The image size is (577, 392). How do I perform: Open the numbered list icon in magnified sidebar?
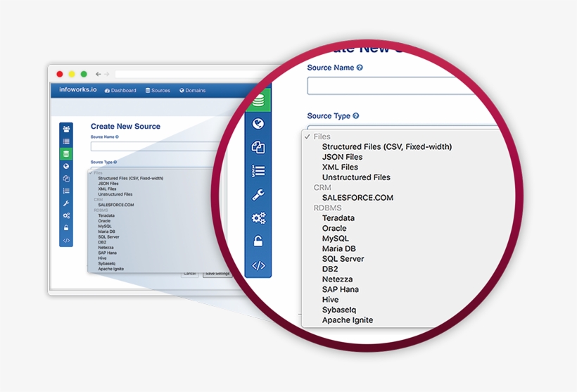click(258, 171)
